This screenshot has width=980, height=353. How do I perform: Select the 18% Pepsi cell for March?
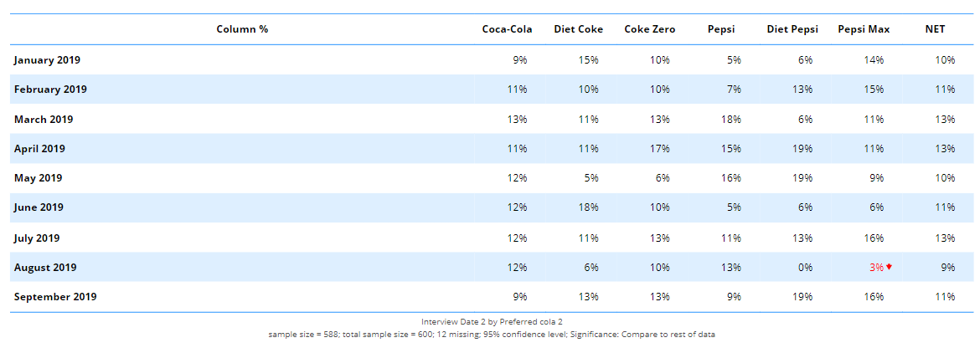pos(730,120)
